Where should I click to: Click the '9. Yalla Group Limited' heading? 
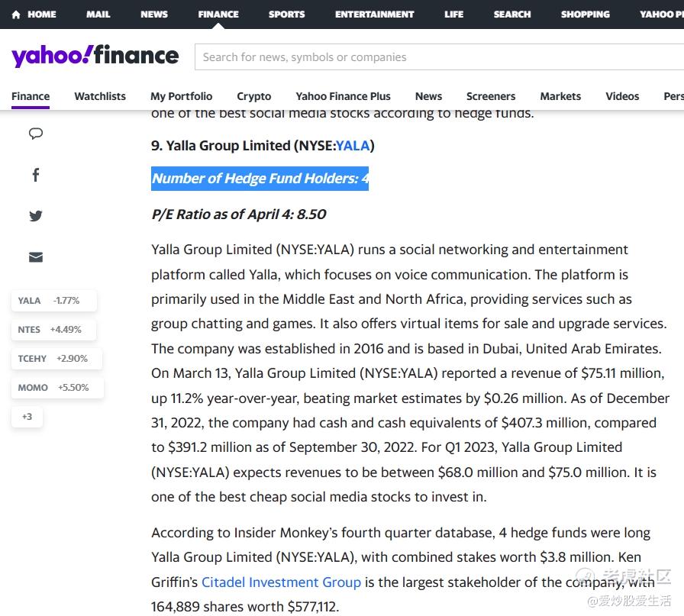pos(263,146)
